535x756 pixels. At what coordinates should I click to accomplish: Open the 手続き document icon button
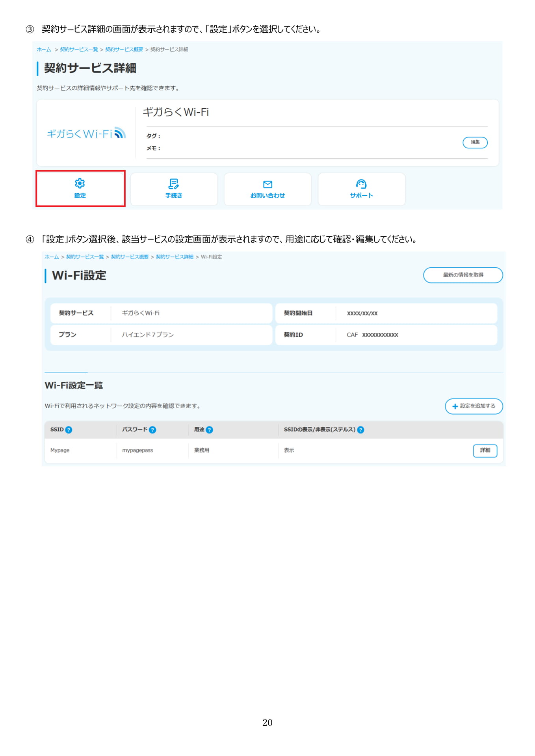click(174, 189)
